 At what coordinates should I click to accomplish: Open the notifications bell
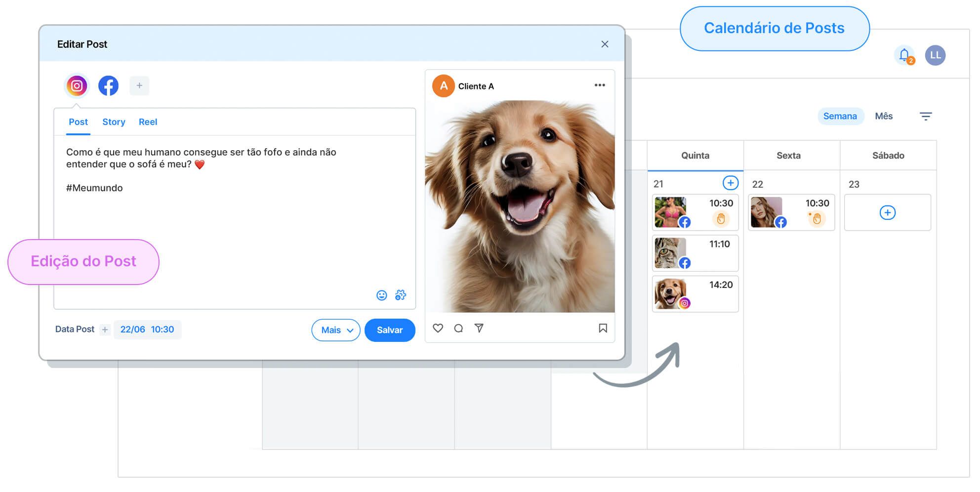click(x=904, y=55)
